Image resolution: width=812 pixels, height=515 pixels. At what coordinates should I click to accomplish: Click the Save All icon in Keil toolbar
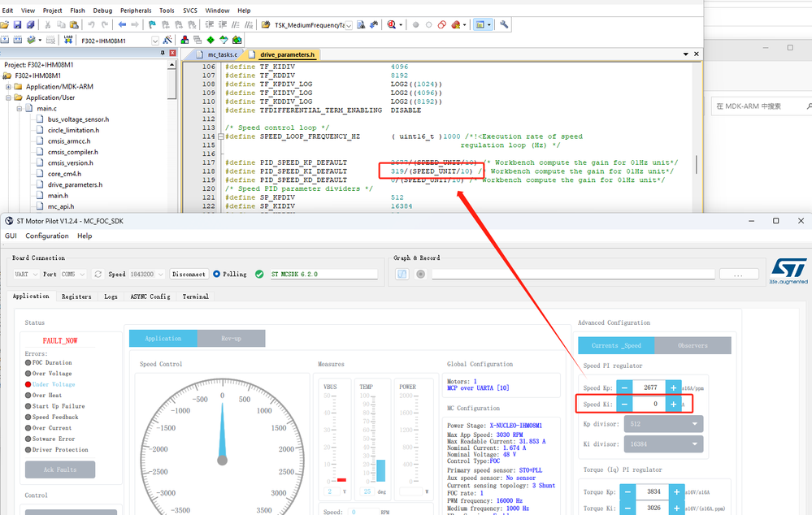pyautogui.click(x=31, y=25)
